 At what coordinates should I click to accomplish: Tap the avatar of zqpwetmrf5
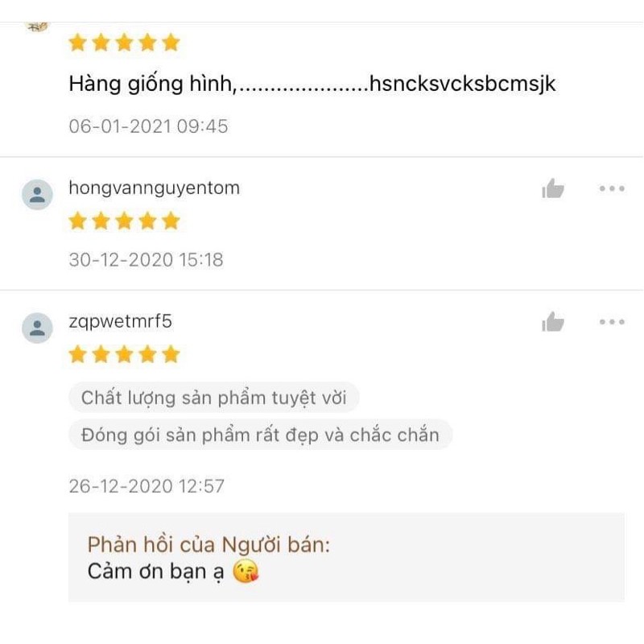point(37,328)
